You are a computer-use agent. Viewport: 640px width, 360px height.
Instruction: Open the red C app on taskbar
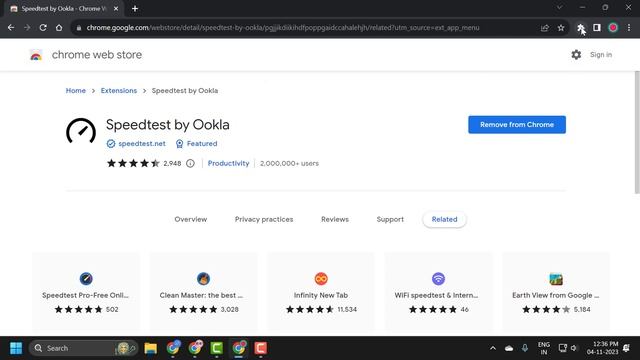coord(260,348)
